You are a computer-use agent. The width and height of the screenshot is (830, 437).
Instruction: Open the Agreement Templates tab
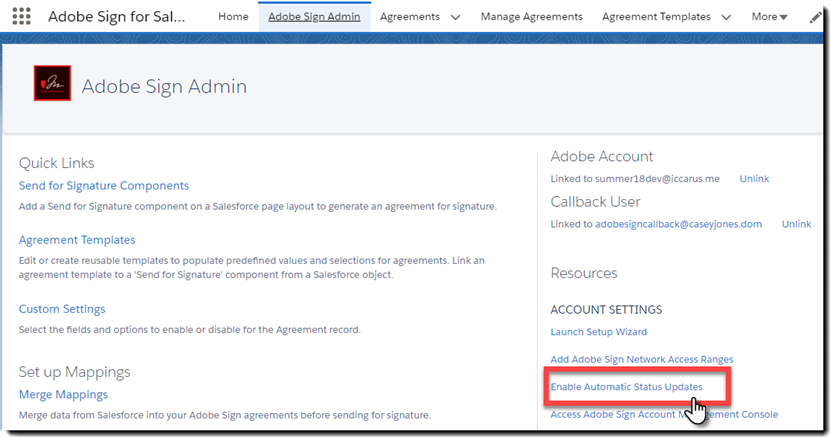[658, 17]
